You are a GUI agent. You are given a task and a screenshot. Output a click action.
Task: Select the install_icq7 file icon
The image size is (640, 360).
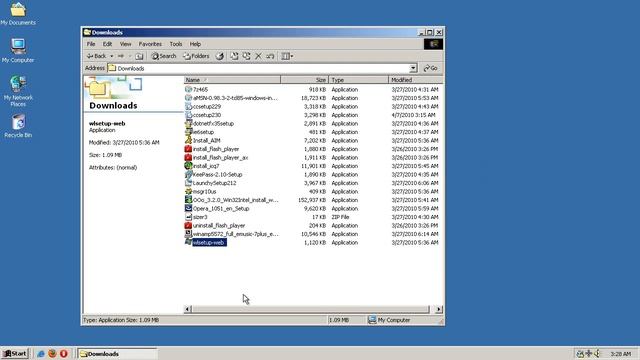(188, 166)
